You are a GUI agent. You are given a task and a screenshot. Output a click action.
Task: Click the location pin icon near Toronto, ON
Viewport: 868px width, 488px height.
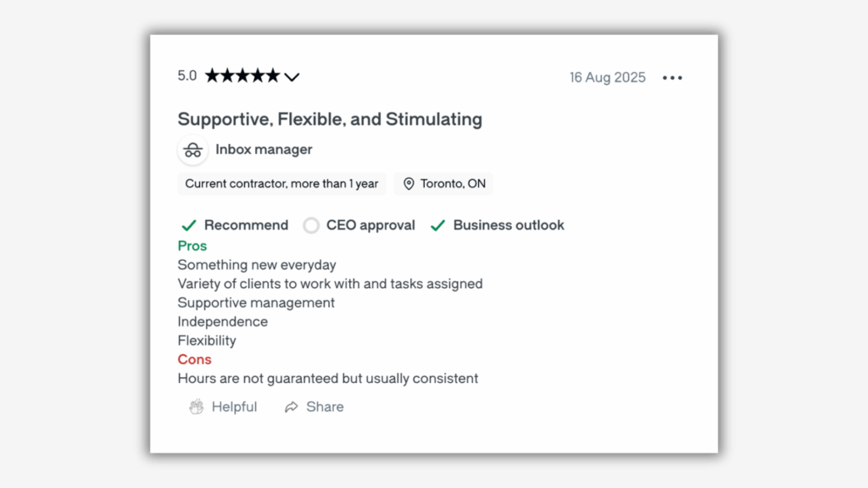409,184
